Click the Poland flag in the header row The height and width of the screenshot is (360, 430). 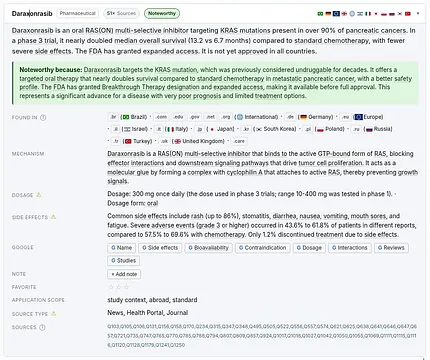tap(384, 14)
